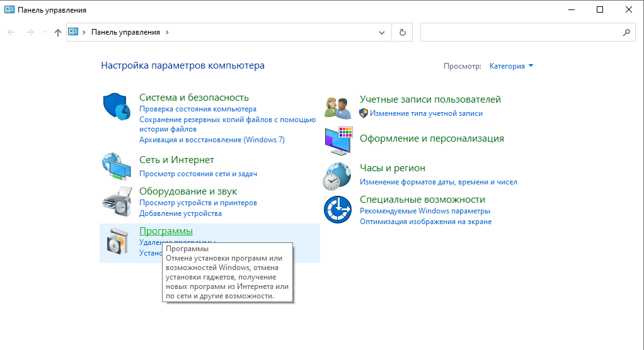Open Архивация и восстановление (Windows 7)
Screen dimensions: 644x350
212,140
